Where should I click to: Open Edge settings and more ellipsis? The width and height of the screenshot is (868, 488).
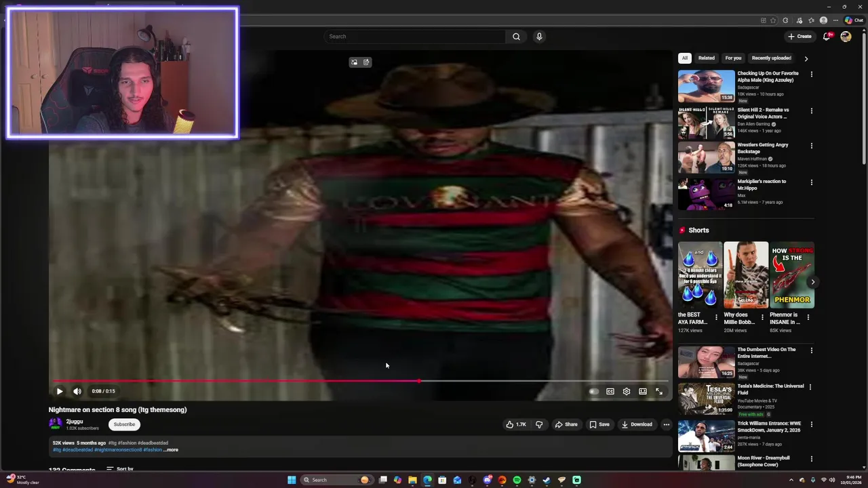pyautogui.click(x=835, y=20)
